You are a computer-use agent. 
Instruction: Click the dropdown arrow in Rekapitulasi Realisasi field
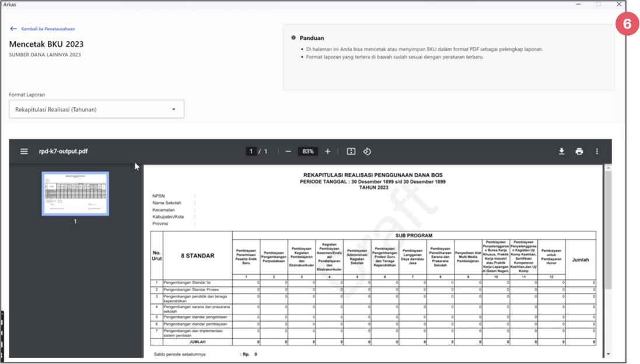(x=173, y=109)
